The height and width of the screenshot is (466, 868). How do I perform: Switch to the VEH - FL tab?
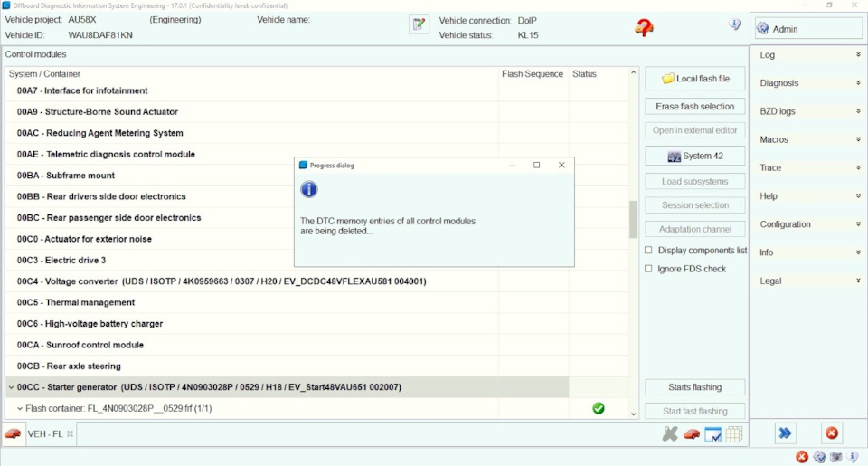(x=45, y=433)
